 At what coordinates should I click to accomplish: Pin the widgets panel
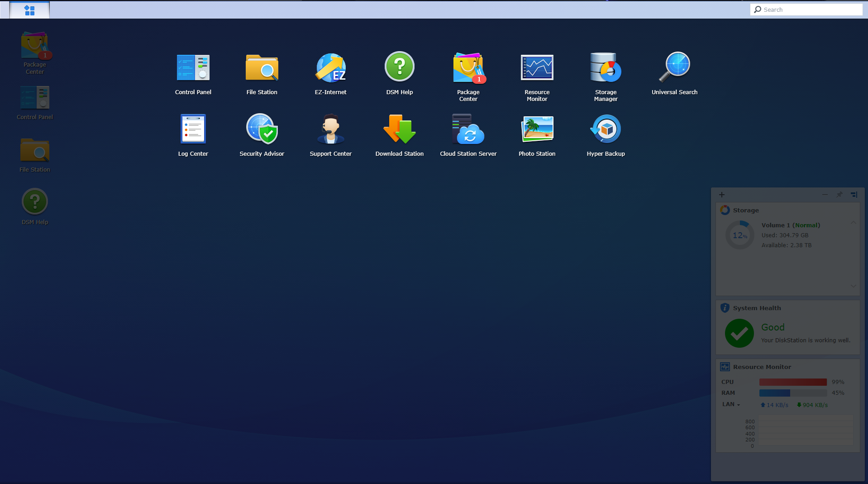coord(839,195)
